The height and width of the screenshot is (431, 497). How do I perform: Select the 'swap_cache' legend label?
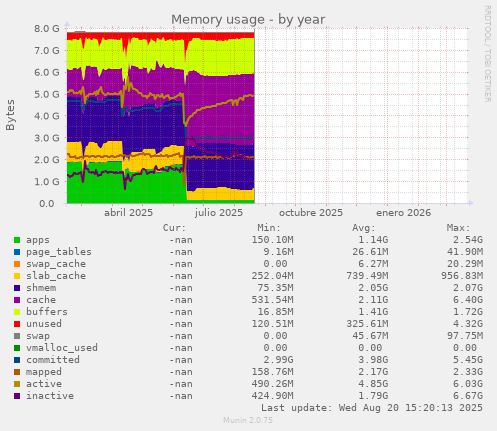tap(56, 264)
